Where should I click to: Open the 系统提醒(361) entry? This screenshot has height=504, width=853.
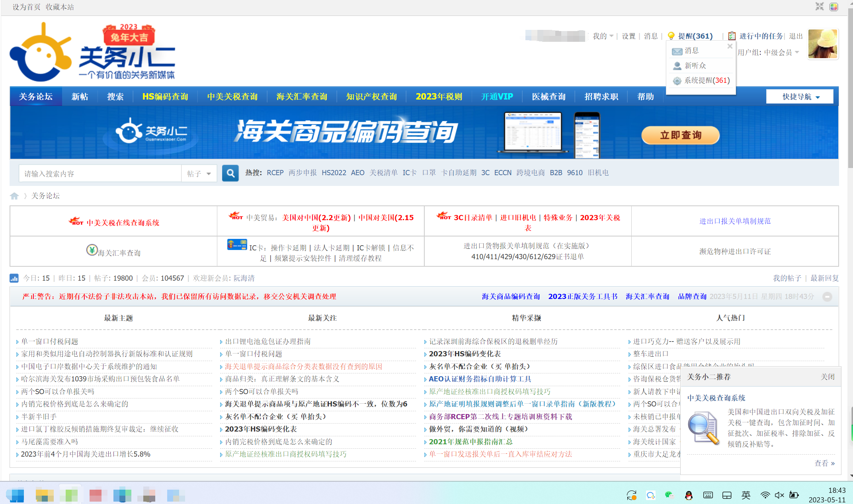pyautogui.click(x=707, y=81)
